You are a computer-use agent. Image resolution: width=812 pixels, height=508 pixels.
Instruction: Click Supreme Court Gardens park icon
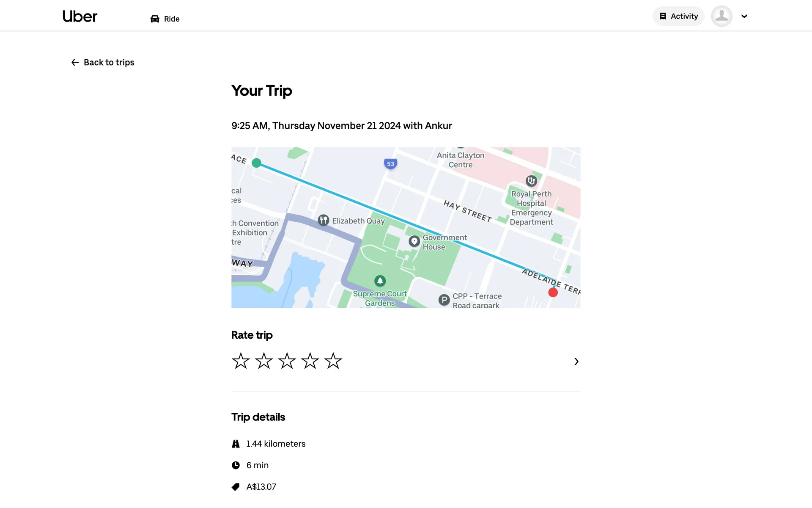tap(380, 281)
